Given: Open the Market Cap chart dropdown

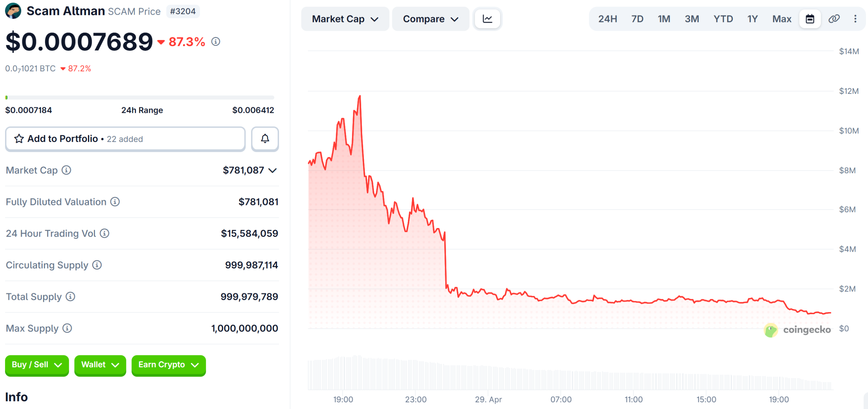Looking at the screenshot, I should [345, 19].
